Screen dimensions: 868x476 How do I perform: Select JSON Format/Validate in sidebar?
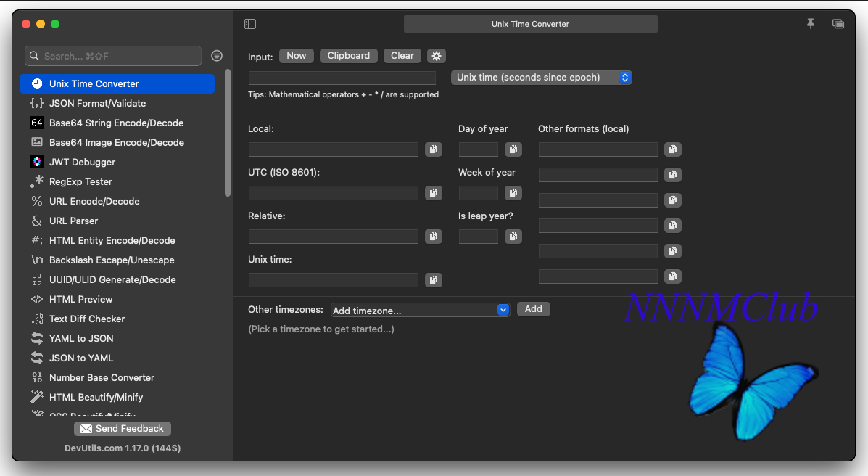pyautogui.click(x=97, y=104)
